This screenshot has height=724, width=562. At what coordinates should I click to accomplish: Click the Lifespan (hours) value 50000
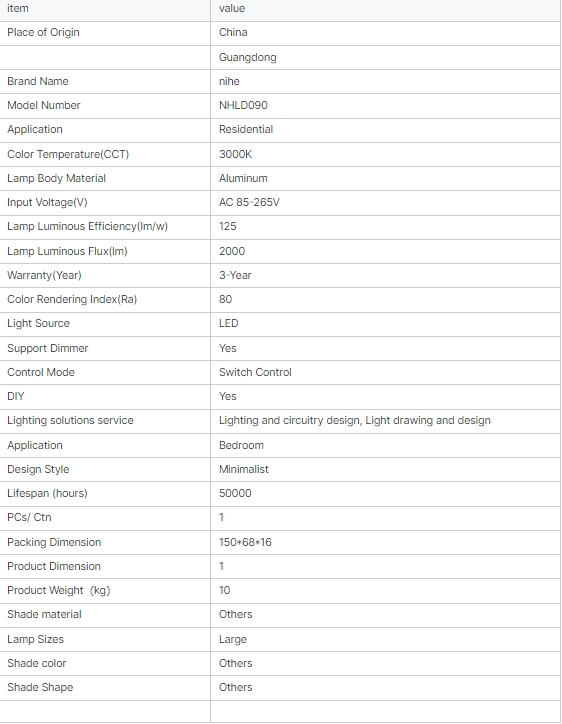pos(235,494)
